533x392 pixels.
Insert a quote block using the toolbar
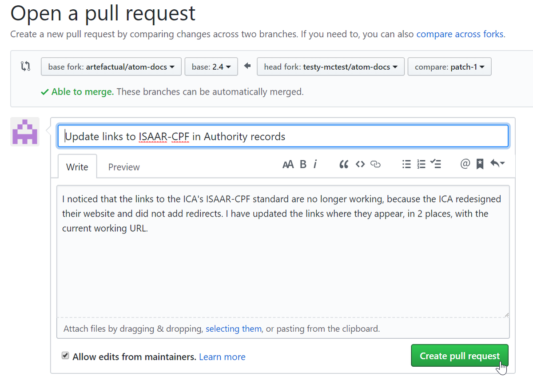point(343,164)
